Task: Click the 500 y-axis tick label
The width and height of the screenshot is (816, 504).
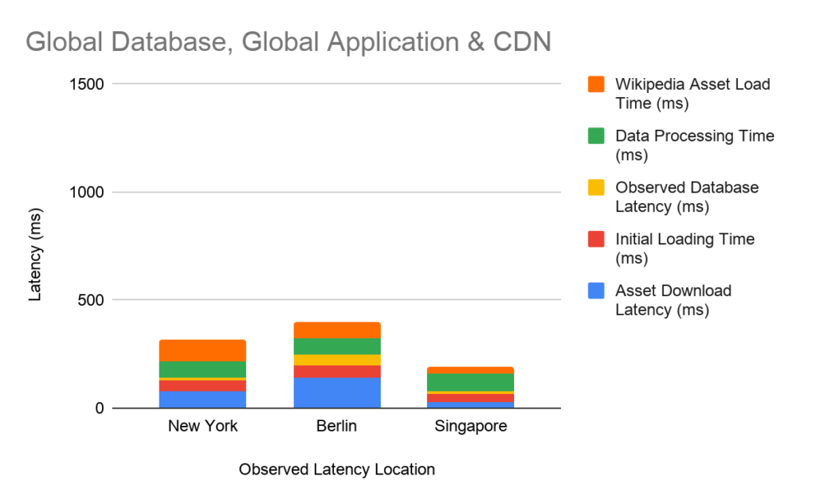Action: 91,301
